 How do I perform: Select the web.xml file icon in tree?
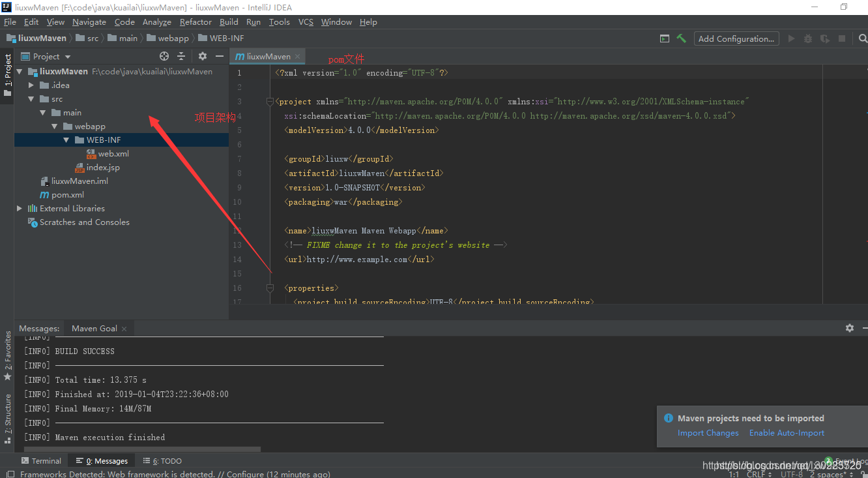pyautogui.click(x=91, y=154)
